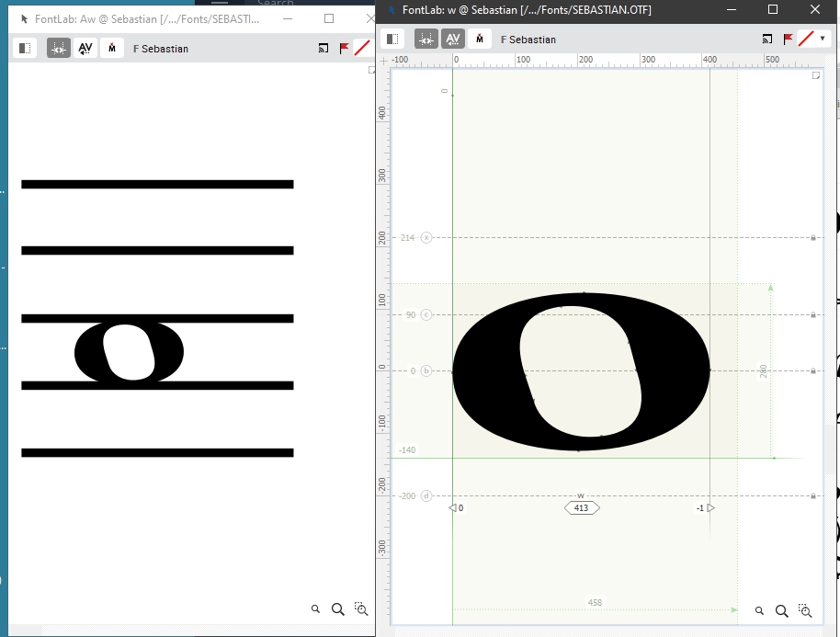Enable Kerning mode in the Aw window

(x=85, y=48)
